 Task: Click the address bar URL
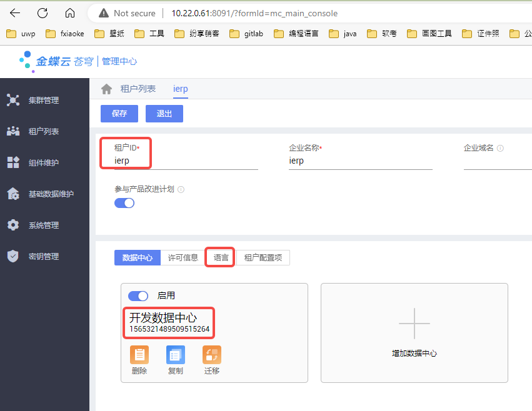[254, 13]
